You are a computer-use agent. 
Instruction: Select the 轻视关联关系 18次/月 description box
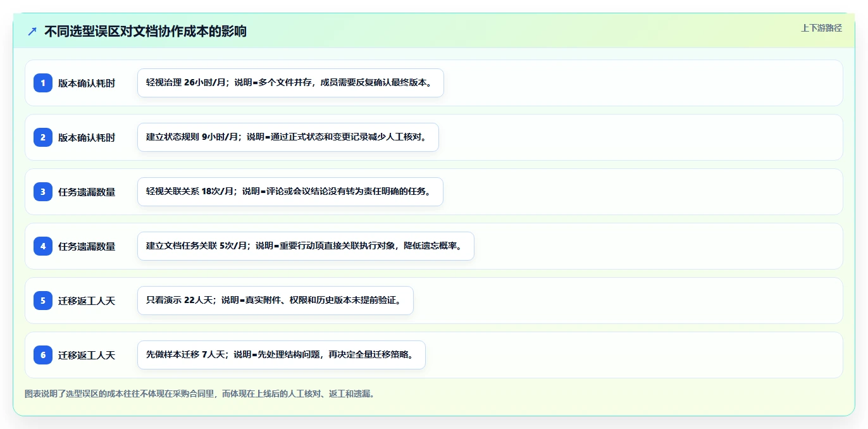tap(290, 192)
